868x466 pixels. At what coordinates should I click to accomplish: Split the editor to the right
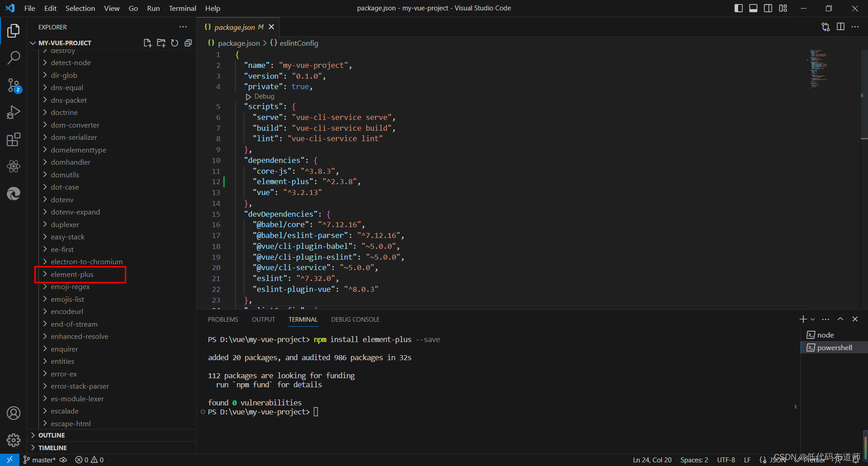[840, 27]
